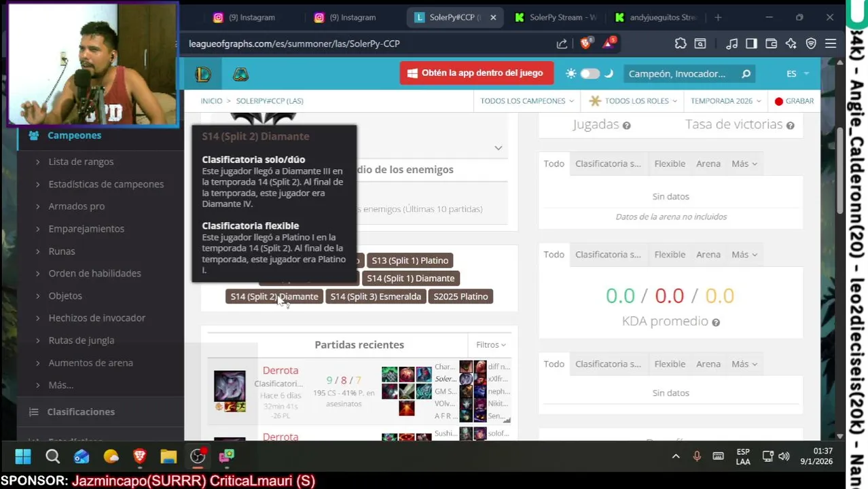Click the S14 (Split 1) Diamante badge
The width and height of the screenshot is (868, 489).
(410, 278)
